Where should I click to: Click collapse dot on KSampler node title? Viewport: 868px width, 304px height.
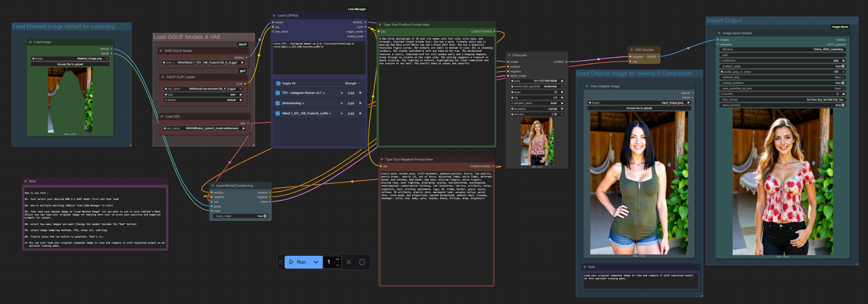coord(509,55)
